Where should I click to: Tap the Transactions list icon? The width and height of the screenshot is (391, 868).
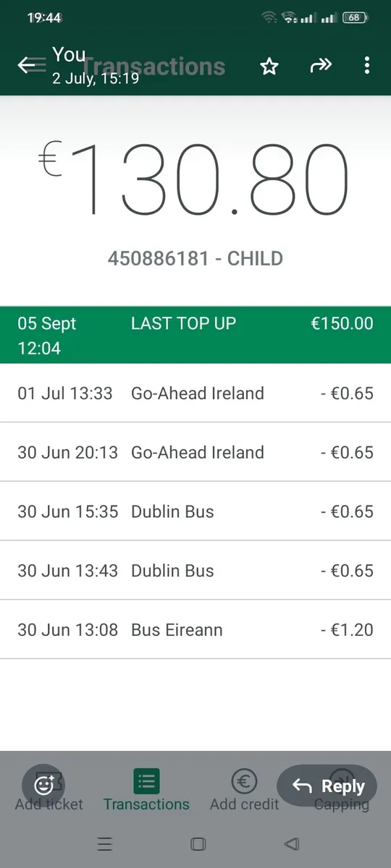[146, 781]
